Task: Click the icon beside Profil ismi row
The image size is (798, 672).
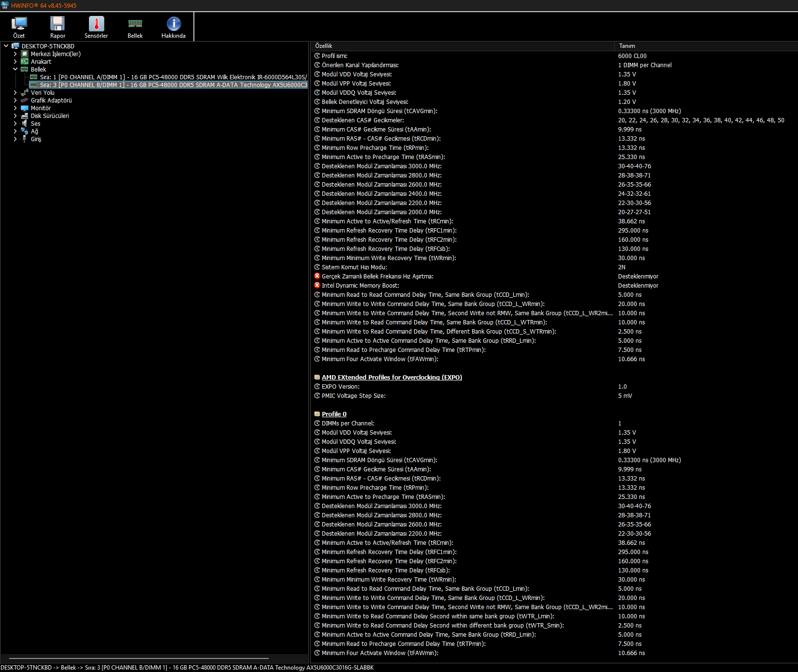Action: [317, 56]
